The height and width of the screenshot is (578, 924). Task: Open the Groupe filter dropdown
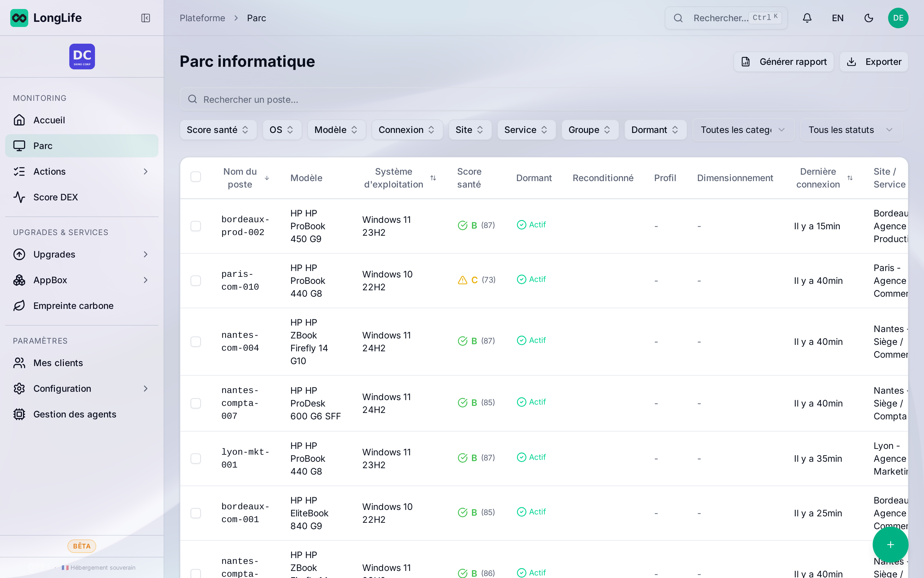pos(590,130)
